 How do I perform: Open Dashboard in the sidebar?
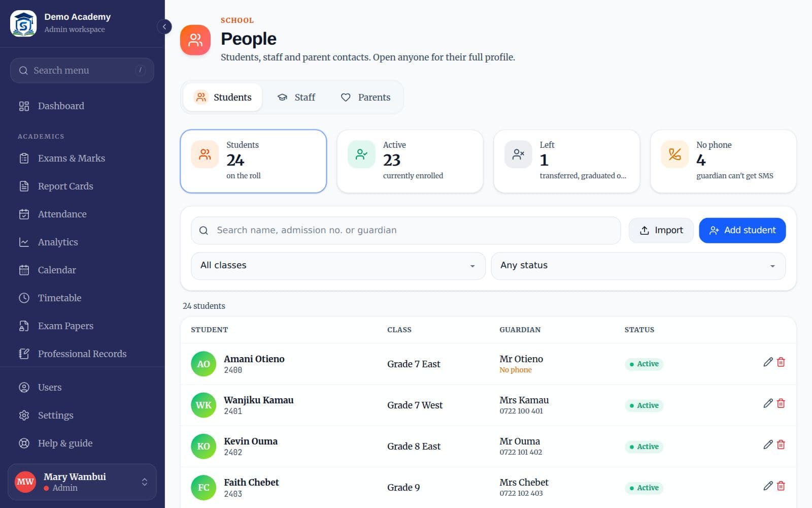pyautogui.click(x=82, y=106)
